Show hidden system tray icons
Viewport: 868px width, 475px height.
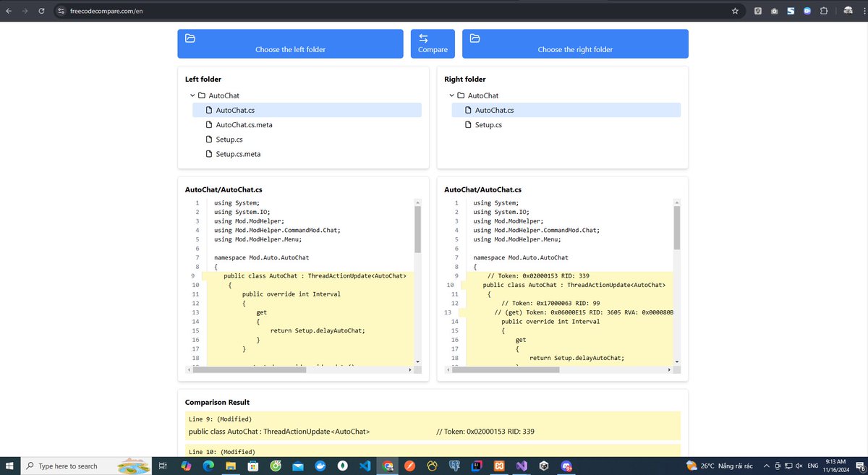pos(767,466)
